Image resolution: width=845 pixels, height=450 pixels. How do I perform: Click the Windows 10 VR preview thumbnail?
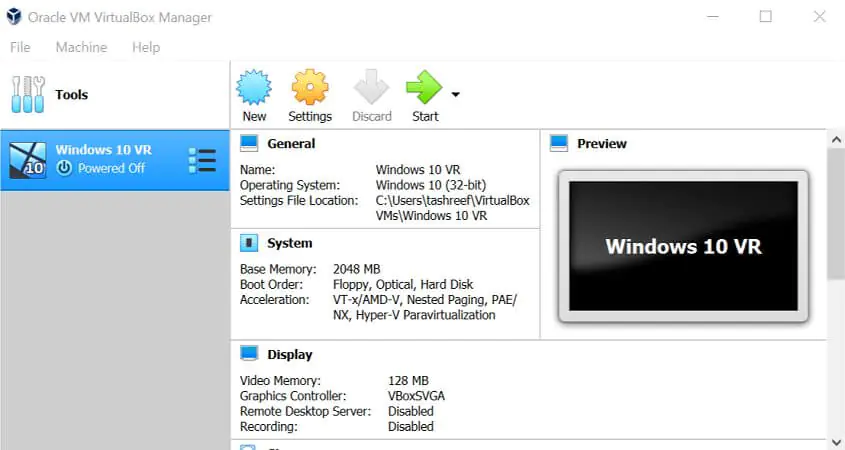pos(683,246)
